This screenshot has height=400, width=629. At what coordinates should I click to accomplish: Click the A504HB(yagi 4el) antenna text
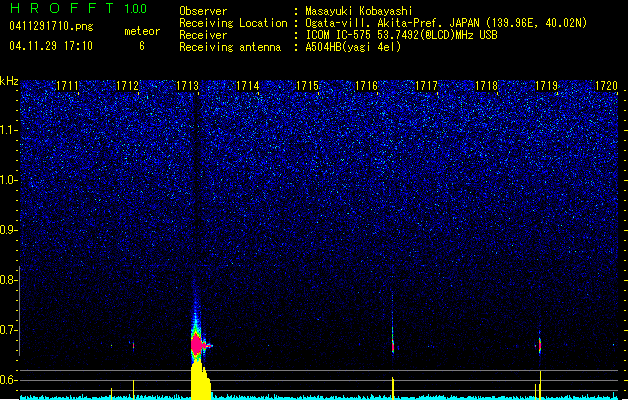pyautogui.click(x=353, y=47)
